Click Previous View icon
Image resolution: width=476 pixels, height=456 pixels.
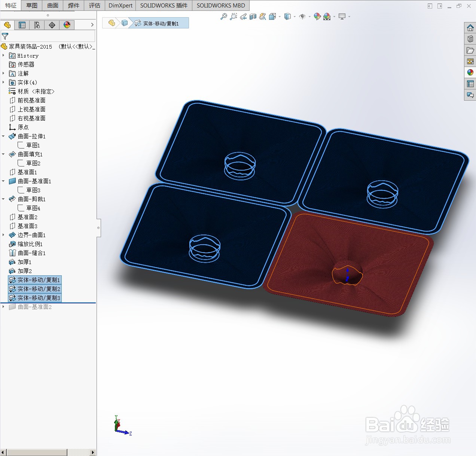pyautogui.click(x=243, y=16)
